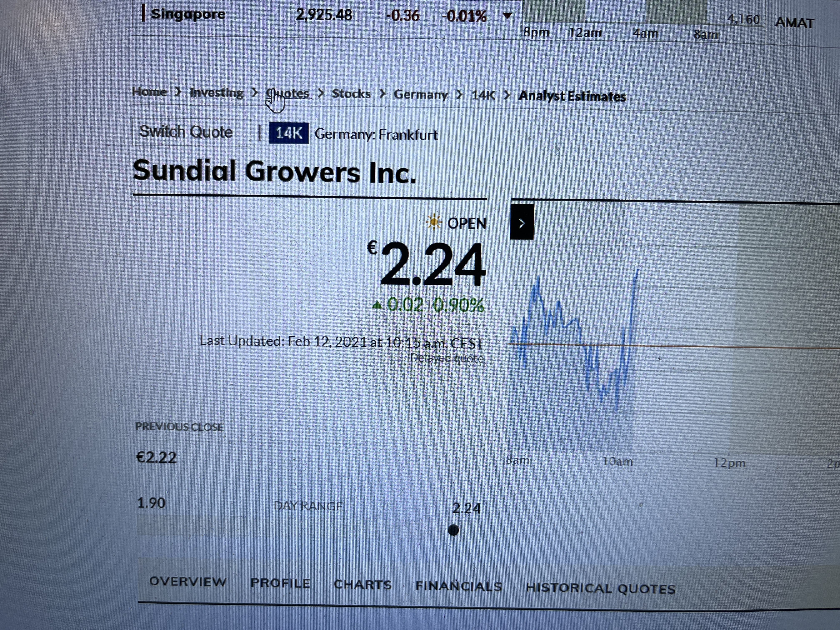Open the 14K breadcrumb link

pyautogui.click(x=483, y=95)
